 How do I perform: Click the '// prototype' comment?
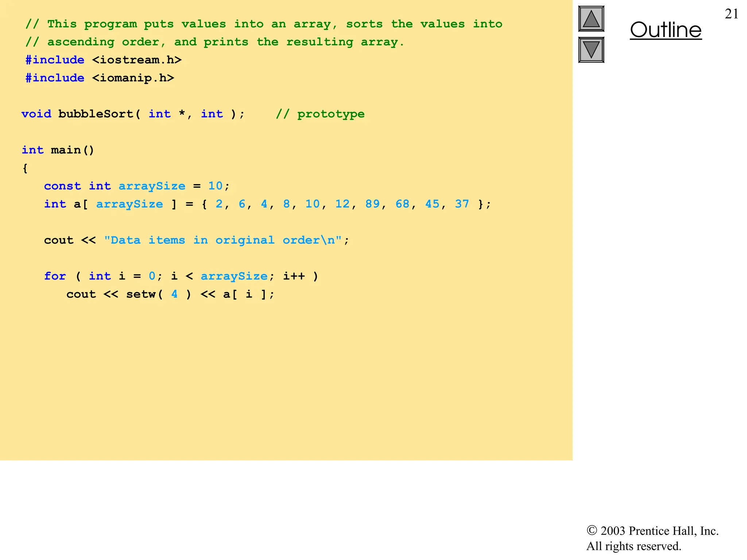tap(320, 114)
